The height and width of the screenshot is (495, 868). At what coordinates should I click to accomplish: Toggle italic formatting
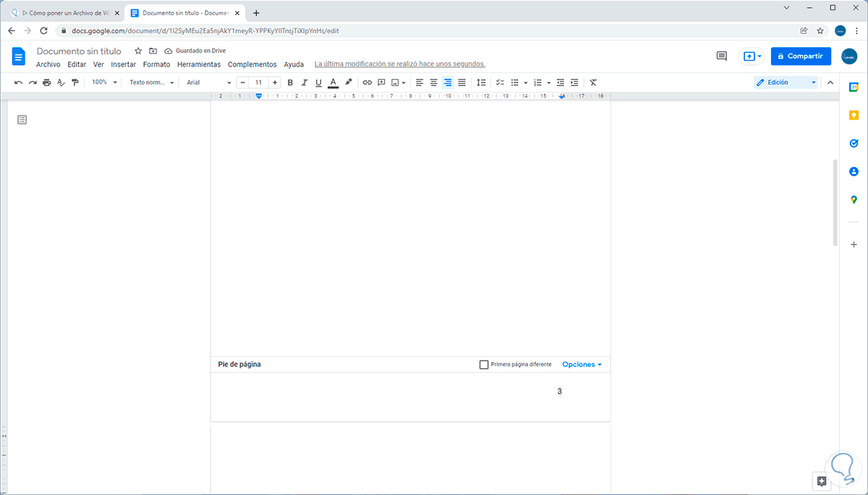(305, 82)
